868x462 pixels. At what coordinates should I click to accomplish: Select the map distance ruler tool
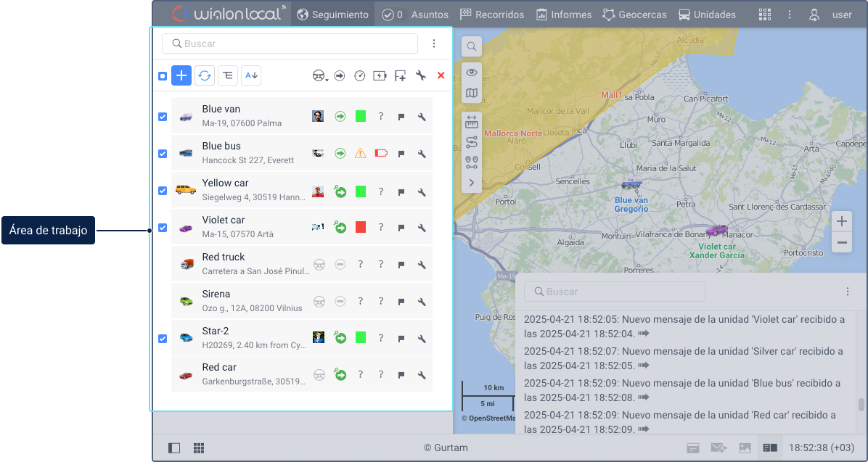pos(472,123)
